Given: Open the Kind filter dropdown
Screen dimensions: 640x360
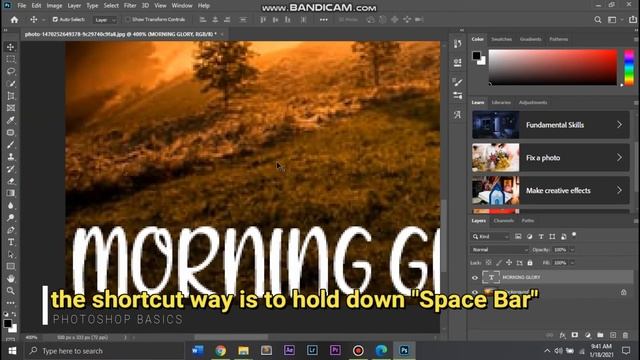Looking at the screenshot, I should point(490,236).
